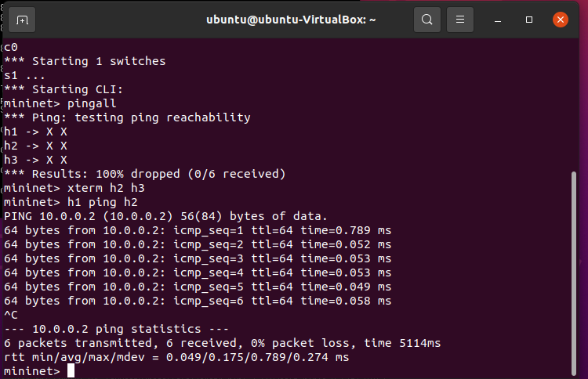Click the 'h3 -> X X' line
Image resolution: width=588 pixels, height=379 pixels.
pos(36,160)
